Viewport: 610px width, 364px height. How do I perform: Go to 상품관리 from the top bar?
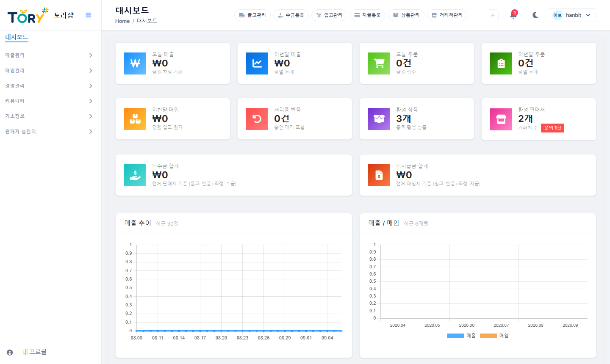[406, 15]
